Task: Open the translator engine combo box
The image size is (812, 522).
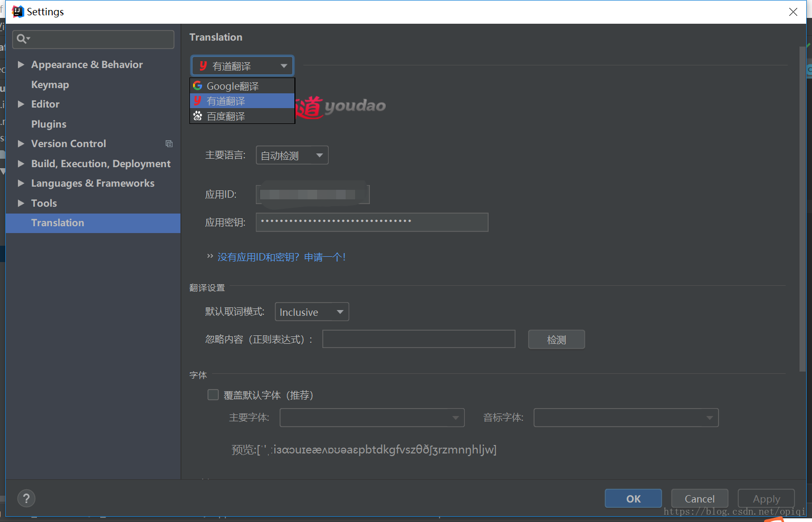Action: pyautogui.click(x=242, y=66)
